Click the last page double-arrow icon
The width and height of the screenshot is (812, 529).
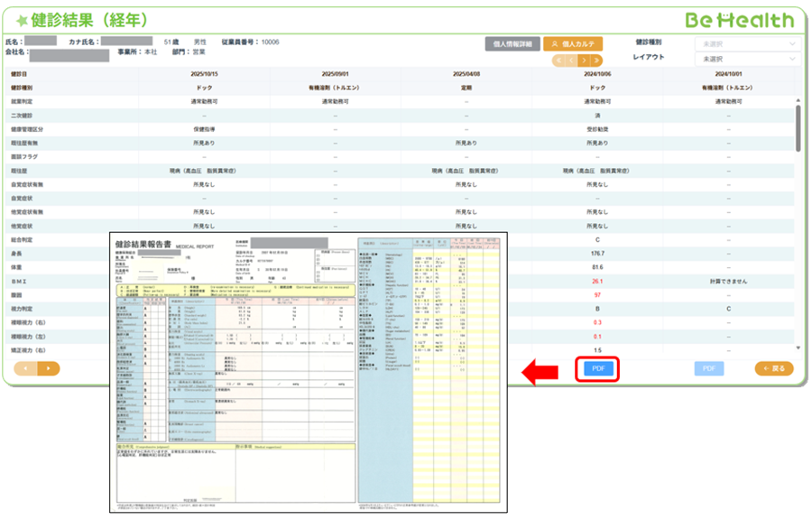[x=596, y=60]
